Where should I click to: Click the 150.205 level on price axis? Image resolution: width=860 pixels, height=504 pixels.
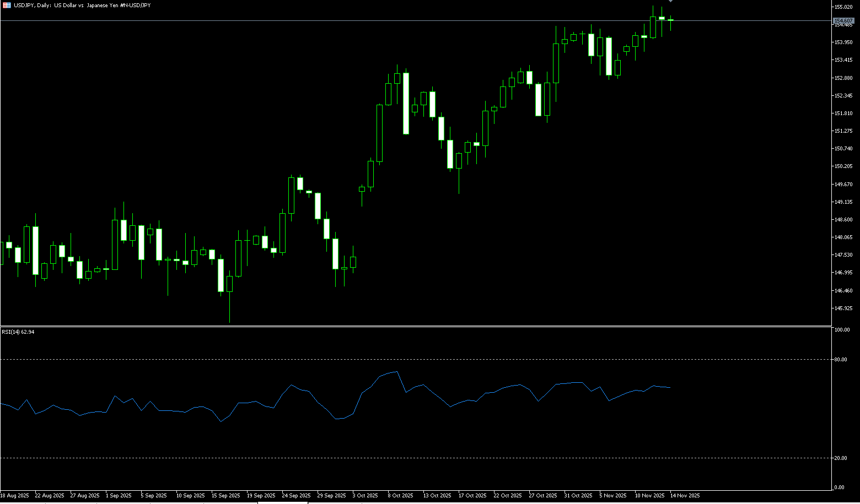point(843,166)
